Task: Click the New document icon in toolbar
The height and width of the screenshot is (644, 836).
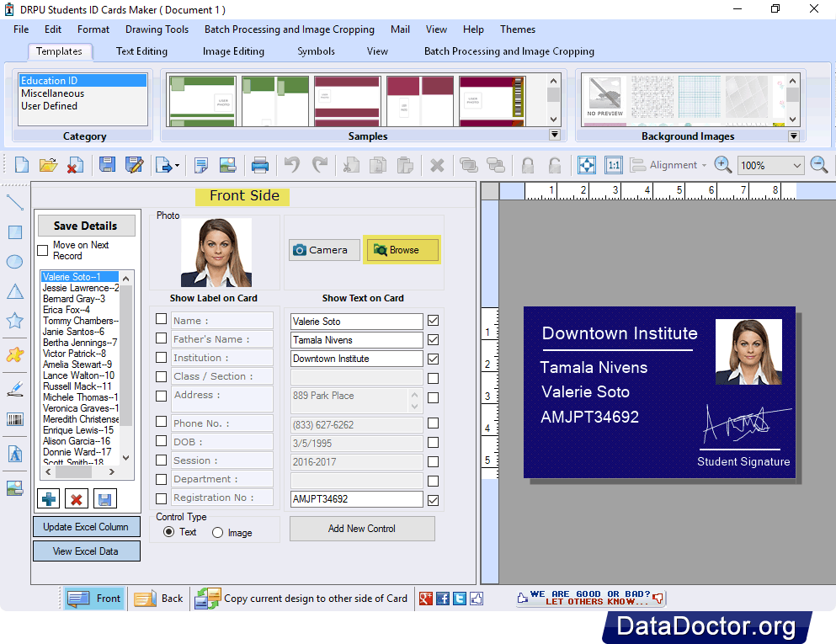Action: pyautogui.click(x=22, y=165)
